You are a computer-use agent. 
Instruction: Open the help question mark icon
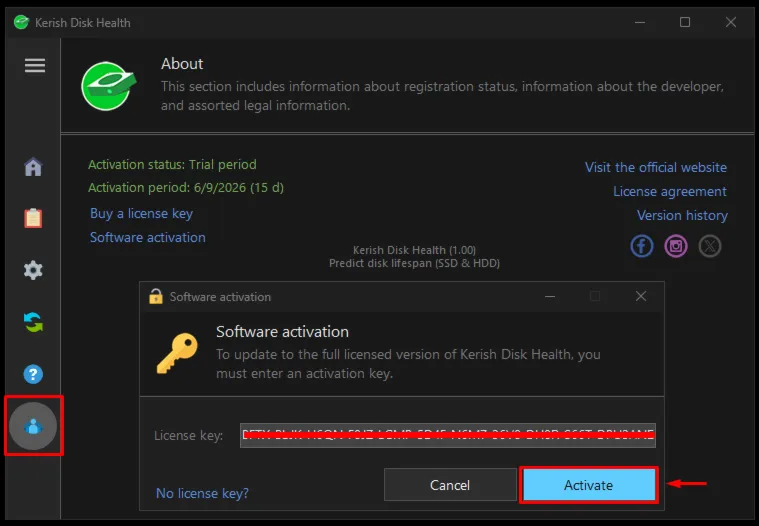(x=33, y=374)
